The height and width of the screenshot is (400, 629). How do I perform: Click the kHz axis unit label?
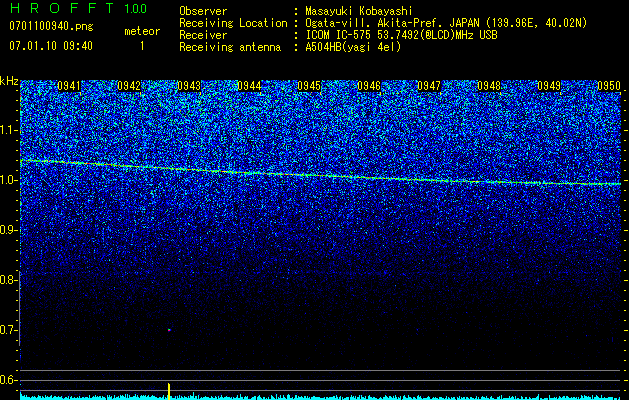coord(9,81)
